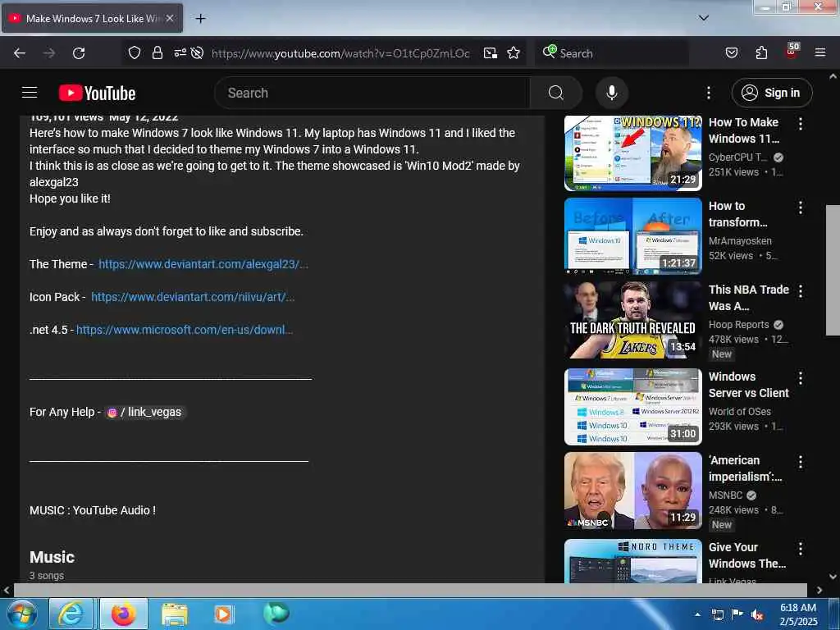Open The Theme deviantart alexgal23 link
This screenshot has height=630, width=840.
pyautogui.click(x=203, y=264)
